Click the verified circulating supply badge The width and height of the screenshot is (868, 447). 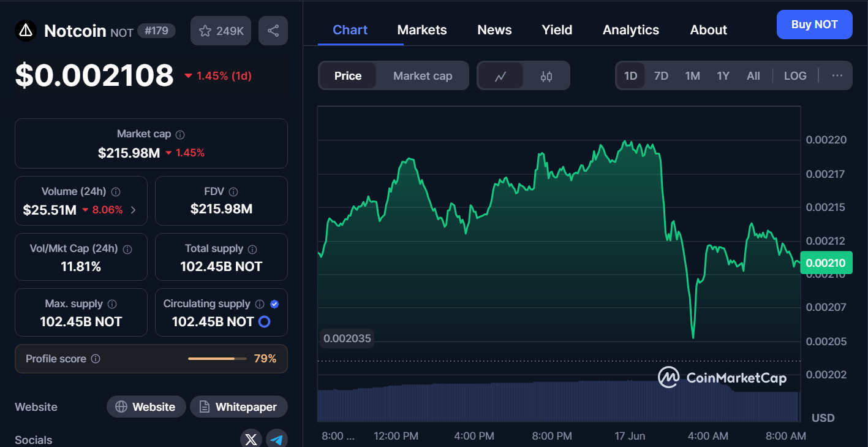pyautogui.click(x=274, y=304)
